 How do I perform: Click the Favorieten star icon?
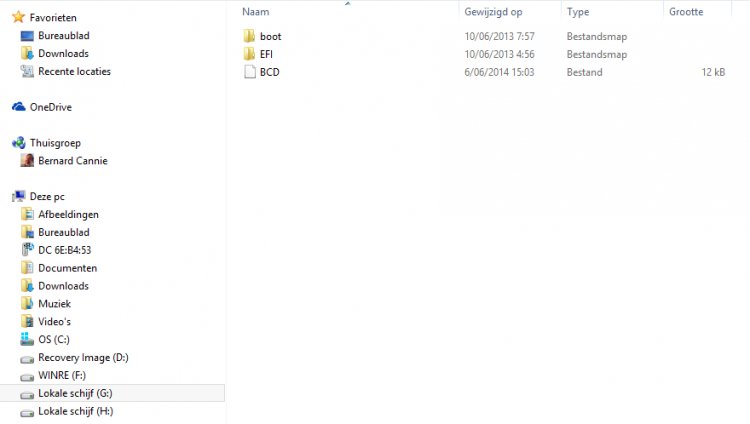[18, 17]
